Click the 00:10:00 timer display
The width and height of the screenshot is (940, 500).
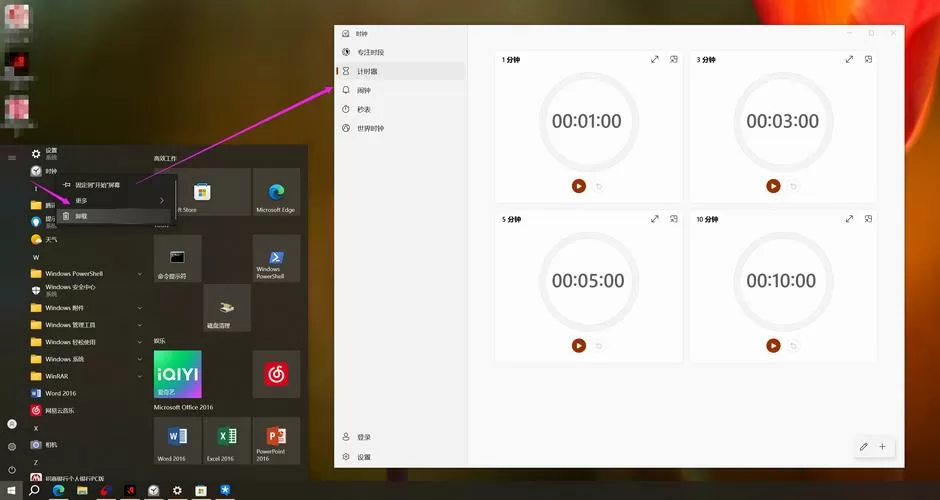pos(781,281)
